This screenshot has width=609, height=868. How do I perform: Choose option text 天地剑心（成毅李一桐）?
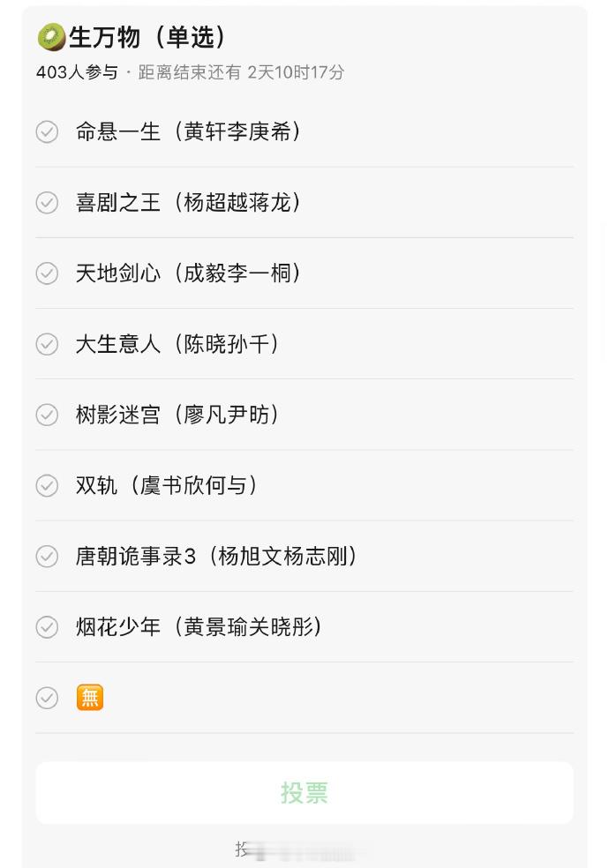(188, 273)
